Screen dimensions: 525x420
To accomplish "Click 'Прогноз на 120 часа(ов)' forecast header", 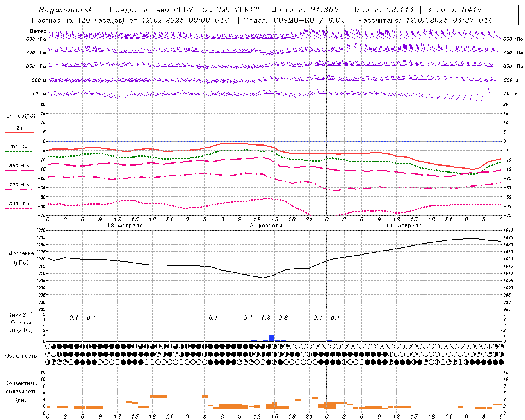I will [x=79, y=20].
